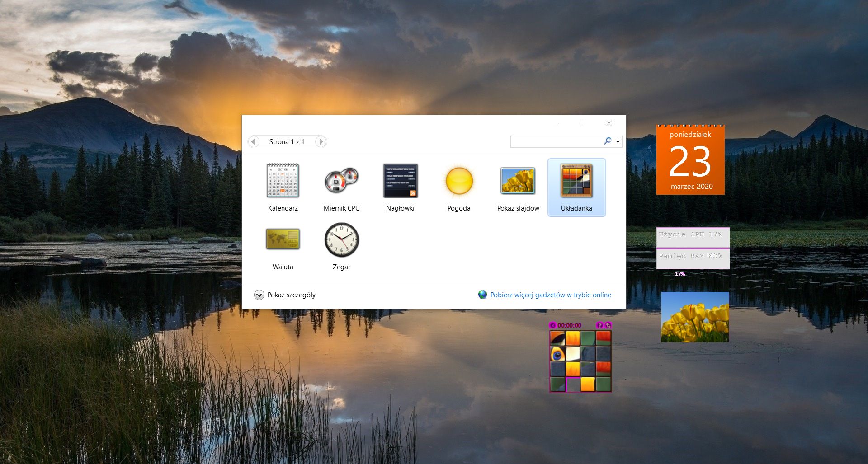Toggle the timer clock on the puzzle gadget
This screenshot has height=464, width=868.
[x=553, y=325]
